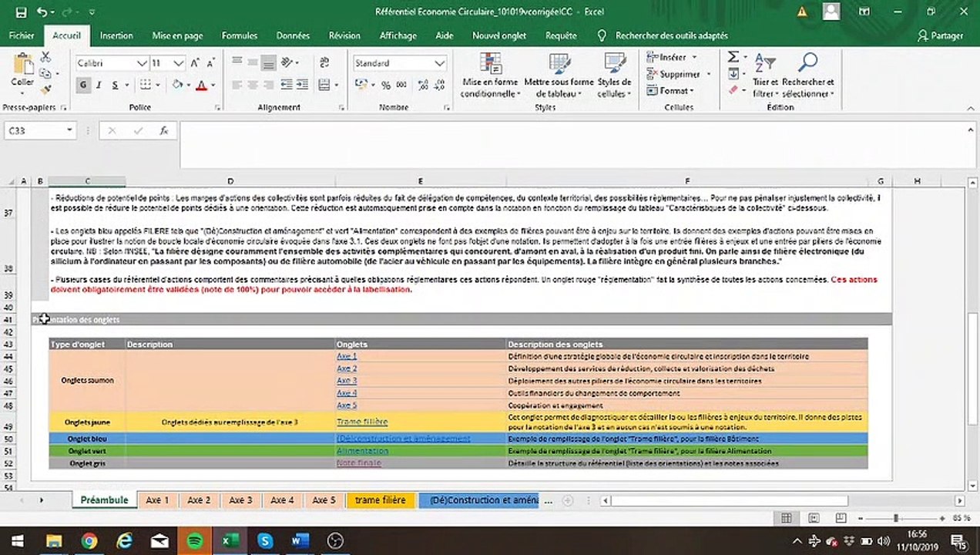Expand the Format cells dropdown
This screenshot has width=980, height=555.
[692, 91]
